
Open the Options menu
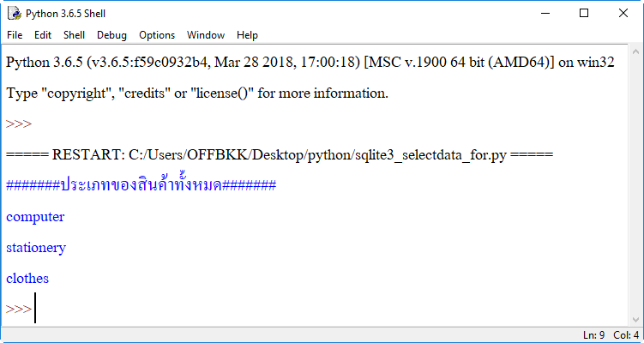[x=157, y=35]
